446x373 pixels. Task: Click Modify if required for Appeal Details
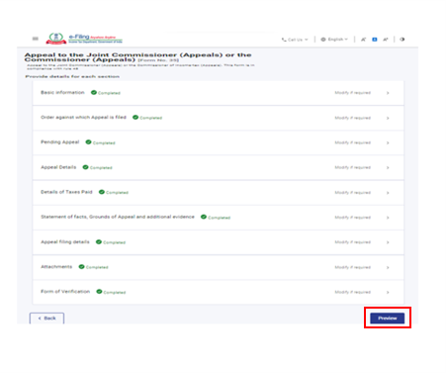[x=353, y=167]
